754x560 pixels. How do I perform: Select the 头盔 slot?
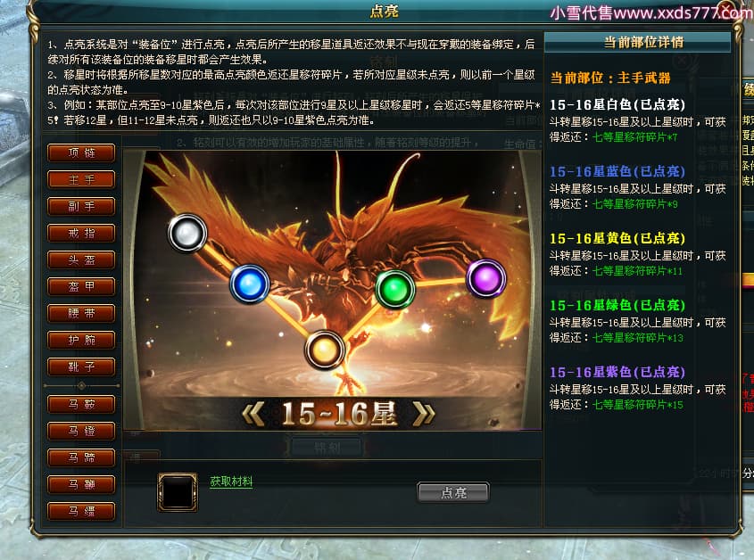(81, 260)
